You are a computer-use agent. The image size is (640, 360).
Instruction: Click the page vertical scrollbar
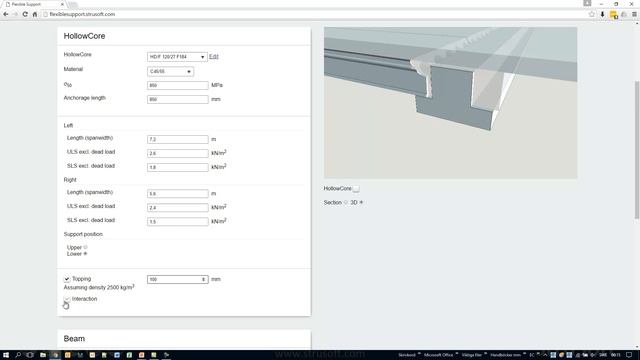pyautogui.click(x=637, y=151)
